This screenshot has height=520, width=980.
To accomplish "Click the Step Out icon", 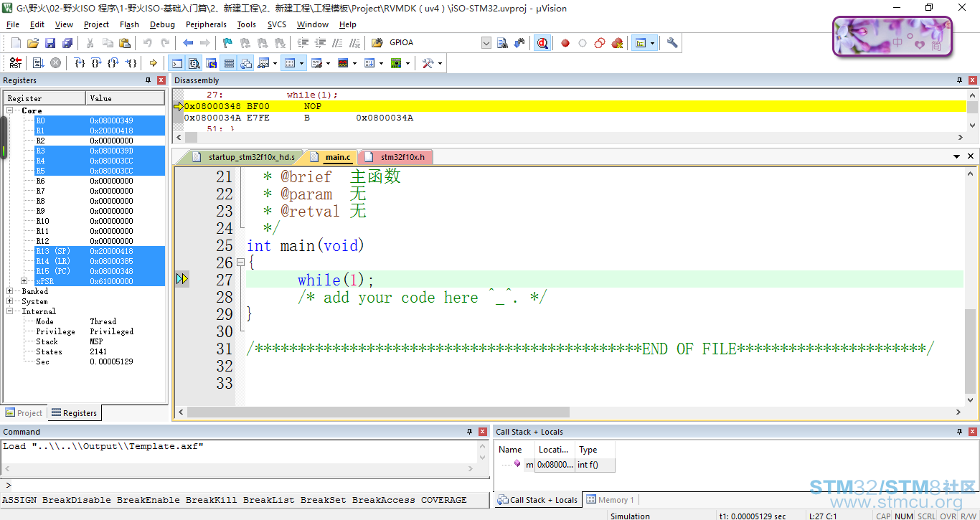I will pos(113,63).
